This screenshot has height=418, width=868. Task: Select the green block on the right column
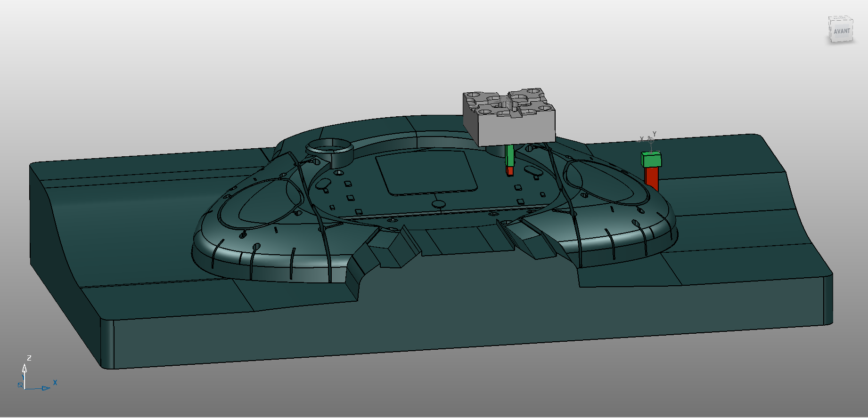[x=651, y=161]
